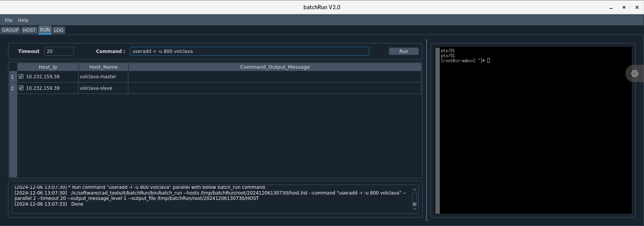Switch to the GROUP tab
644x226 pixels.
click(10, 30)
